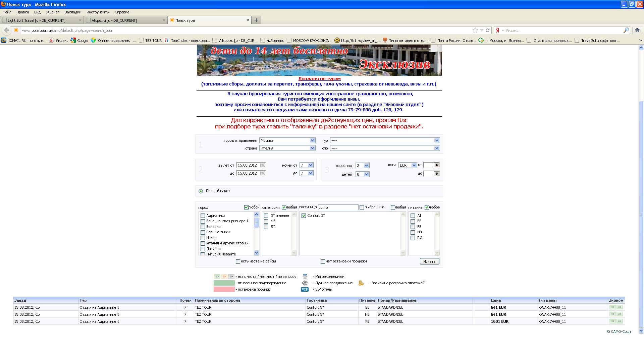
Task: Click calendar icon next to 'вылет от' date
Action: tap(263, 165)
